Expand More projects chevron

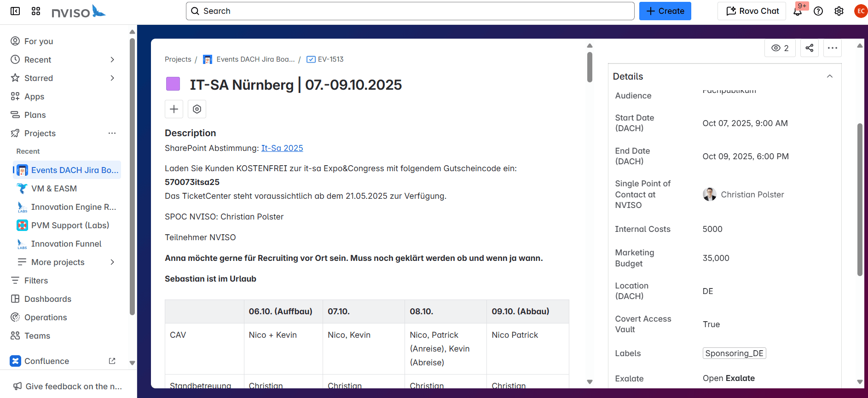click(x=112, y=262)
